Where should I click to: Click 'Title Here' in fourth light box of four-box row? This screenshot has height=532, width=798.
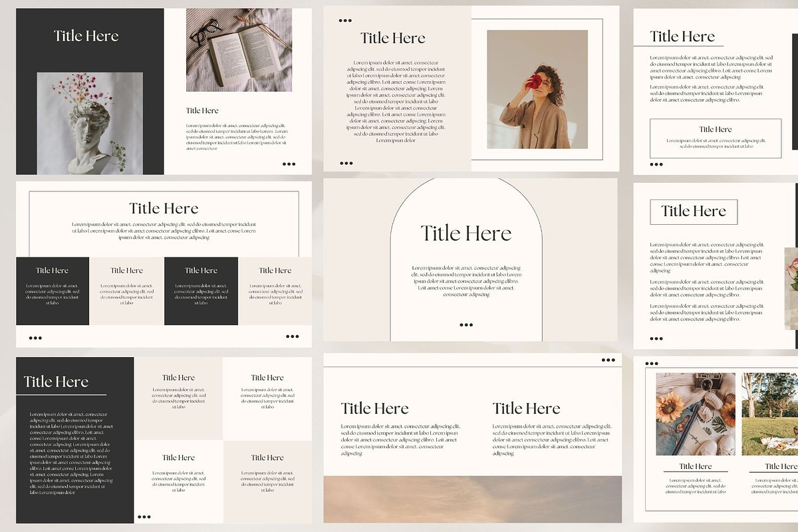coord(275,271)
